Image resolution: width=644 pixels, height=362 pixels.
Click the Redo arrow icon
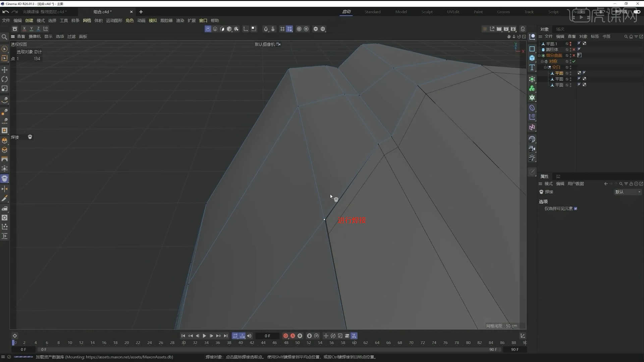point(14,12)
